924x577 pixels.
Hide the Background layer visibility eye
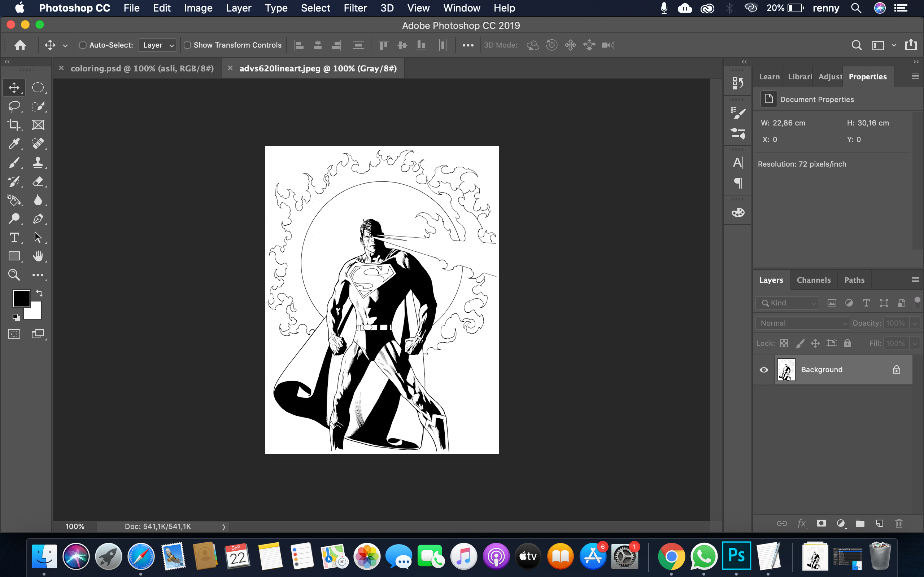click(764, 369)
